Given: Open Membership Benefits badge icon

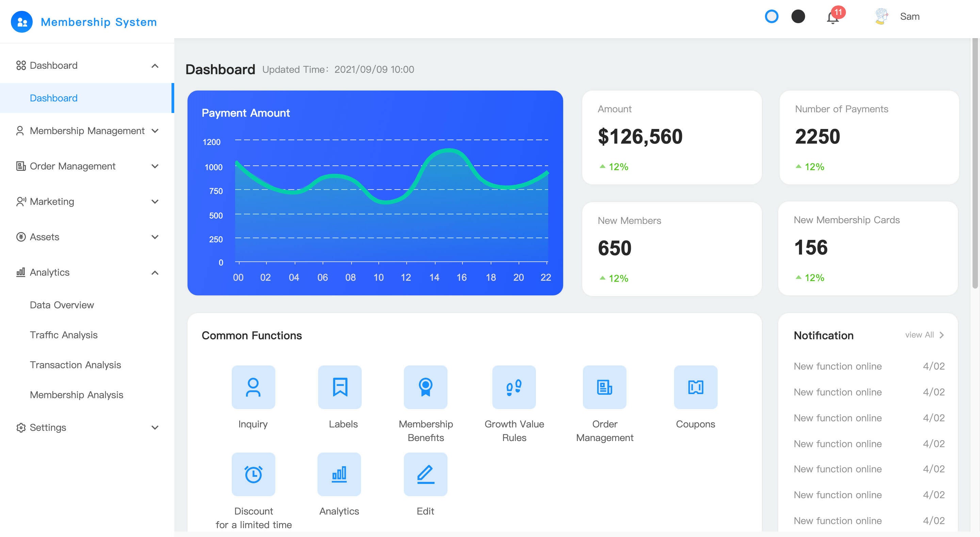Looking at the screenshot, I should (x=425, y=387).
